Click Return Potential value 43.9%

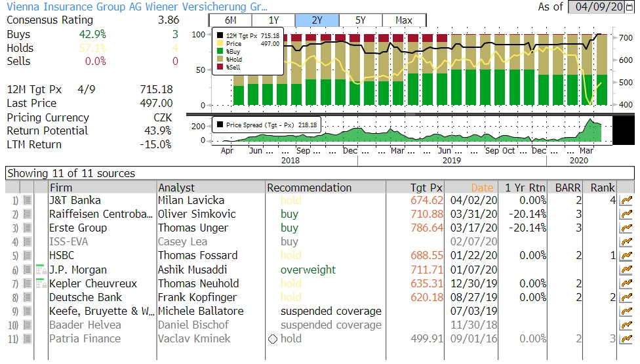pyautogui.click(x=158, y=131)
